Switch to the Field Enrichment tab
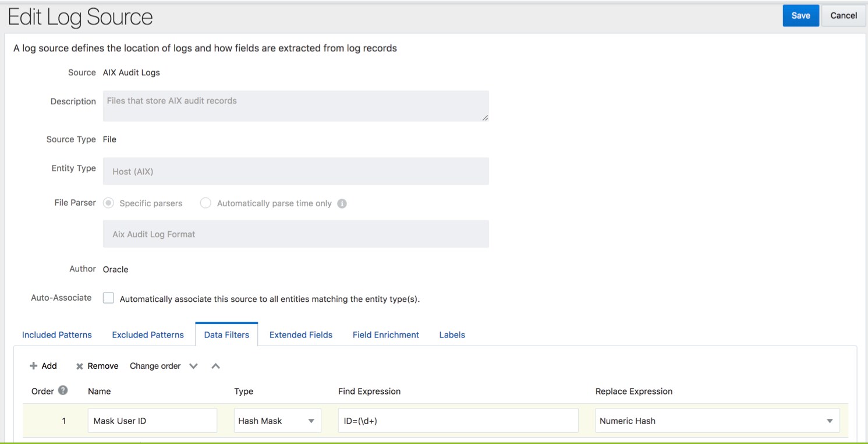 pyautogui.click(x=386, y=335)
